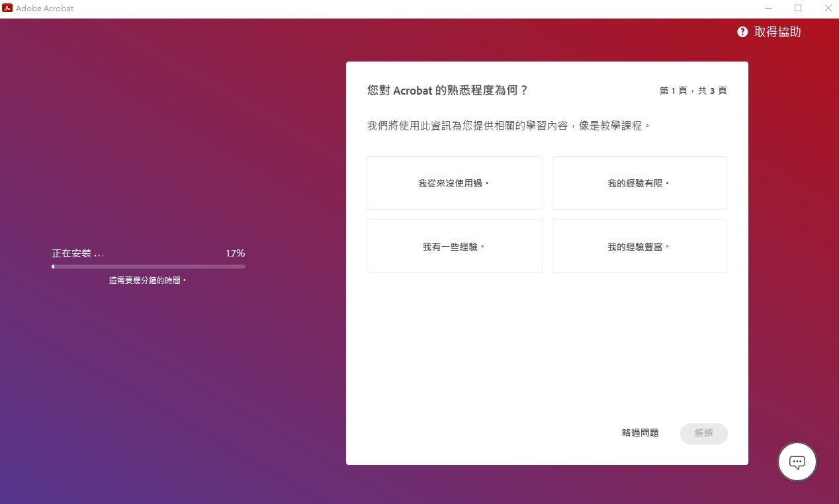Click the 第 1 頁，共 3 頁 page indicator
Image resolution: width=839 pixels, height=504 pixels.
(x=693, y=91)
